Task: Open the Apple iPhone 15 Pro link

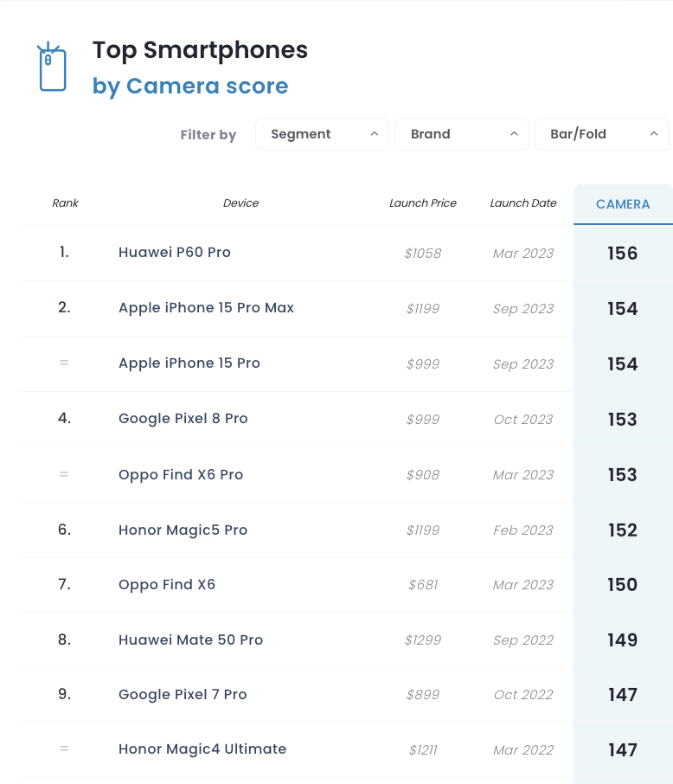Action: [189, 363]
